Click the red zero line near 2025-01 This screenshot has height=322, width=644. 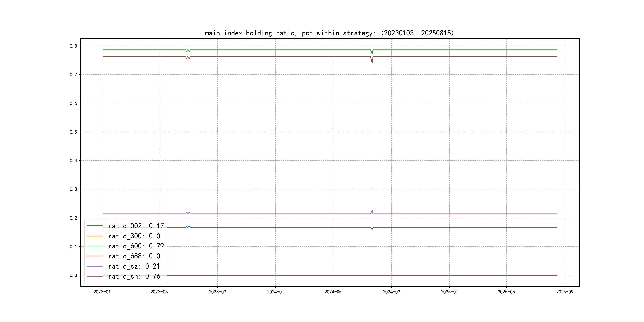click(x=449, y=275)
